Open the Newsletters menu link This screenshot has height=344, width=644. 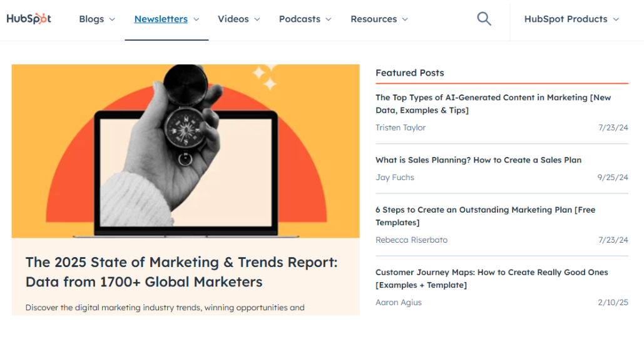point(161,19)
